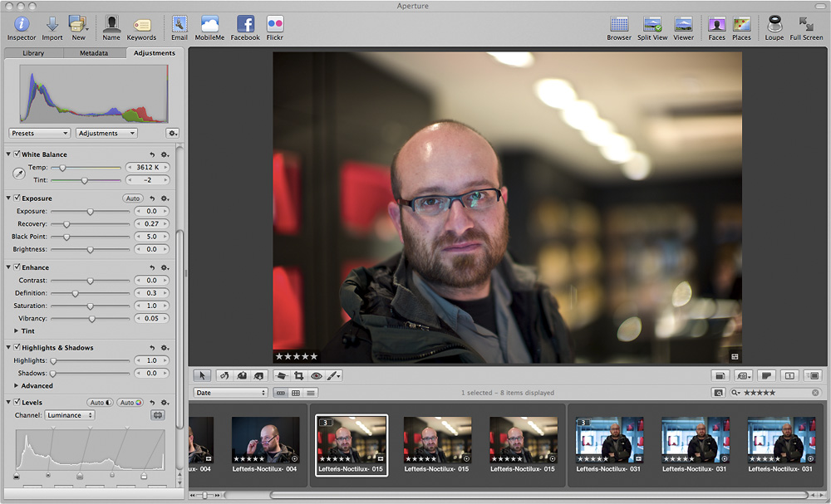Switch to the Library tab
The width and height of the screenshot is (831, 504).
pyautogui.click(x=33, y=53)
